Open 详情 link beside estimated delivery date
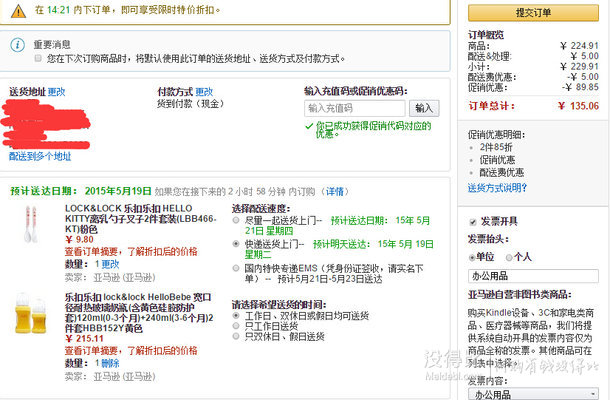The image size is (610, 400). pyautogui.click(x=335, y=191)
